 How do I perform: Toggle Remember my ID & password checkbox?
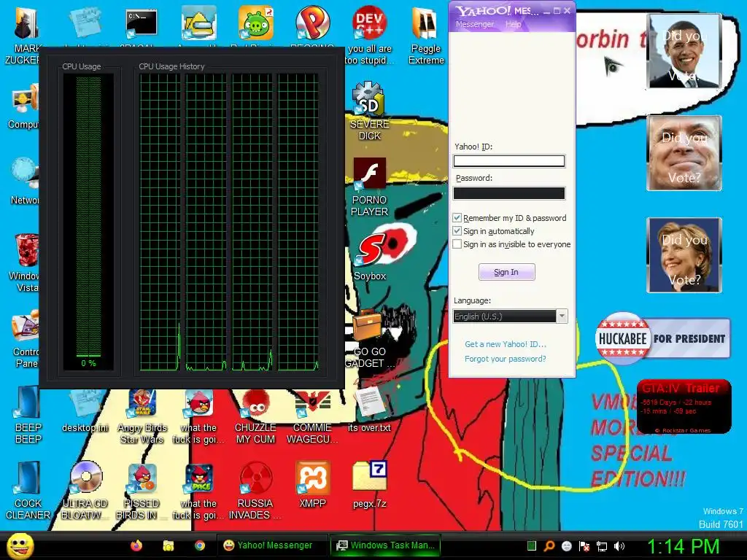click(457, 217)
